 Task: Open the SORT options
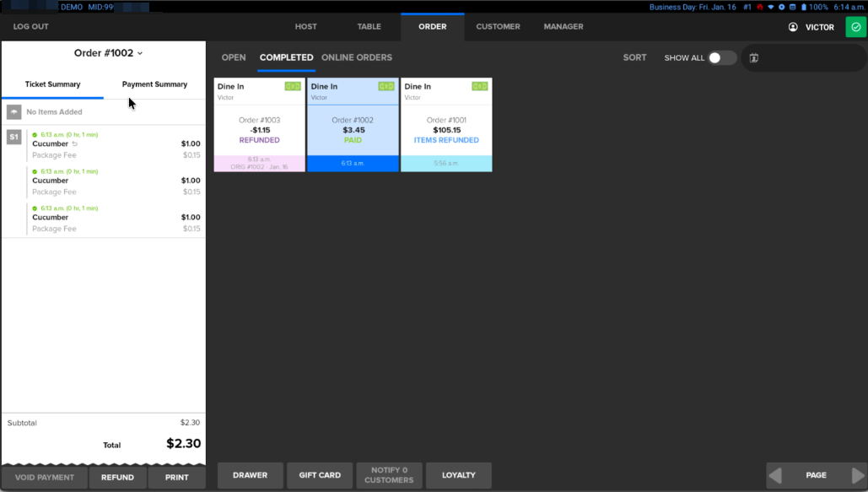pos(634,58)
